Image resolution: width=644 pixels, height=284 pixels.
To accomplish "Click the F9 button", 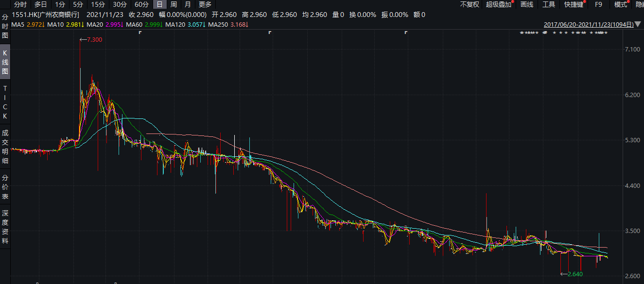I will [x=598, y=4].
